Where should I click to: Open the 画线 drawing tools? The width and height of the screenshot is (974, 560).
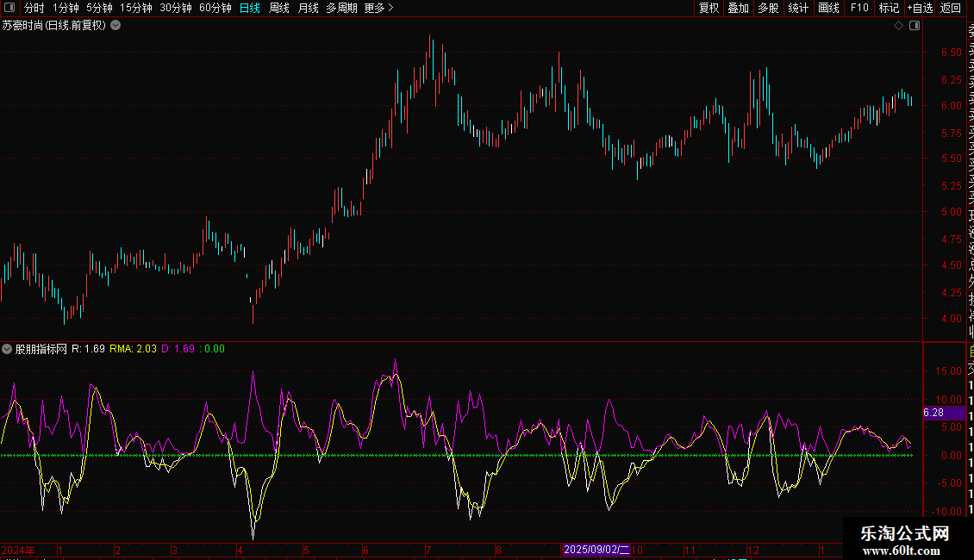point(828,8)
